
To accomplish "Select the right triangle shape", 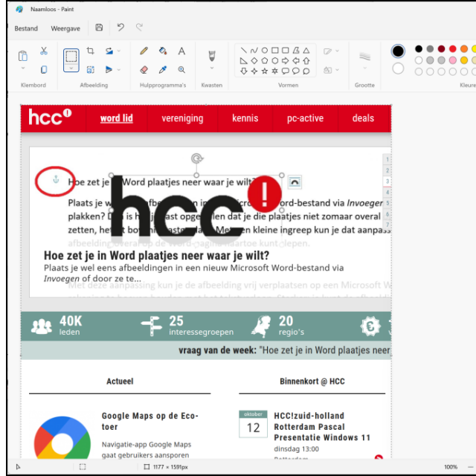I will (x=243, y=61).
